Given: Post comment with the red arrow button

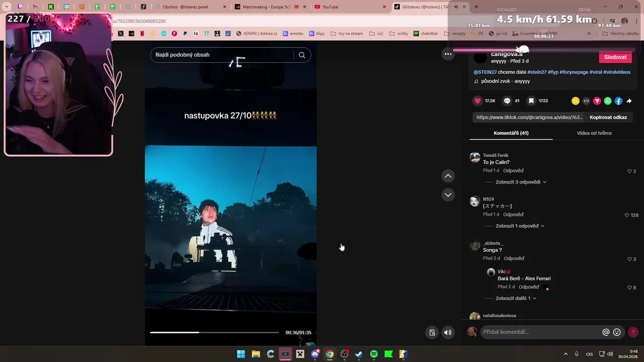Looking at the screenshot, I should [x=633, y=332].
